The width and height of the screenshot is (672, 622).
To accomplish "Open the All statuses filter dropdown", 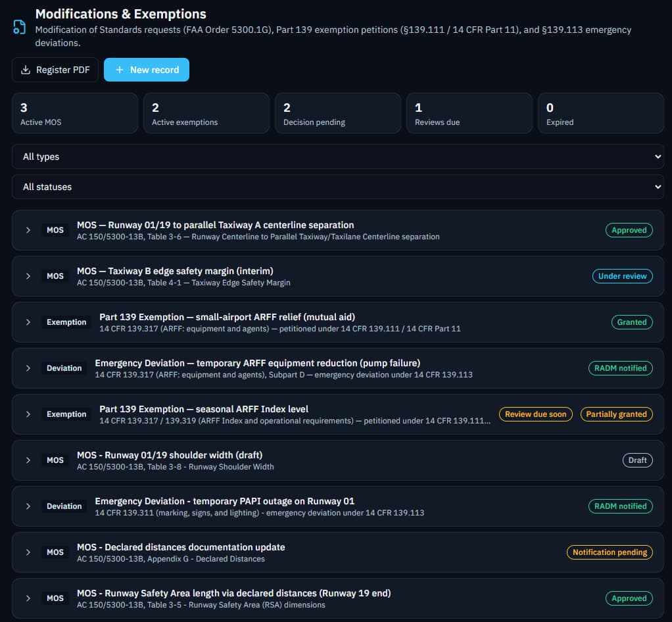I will point(338,187).
